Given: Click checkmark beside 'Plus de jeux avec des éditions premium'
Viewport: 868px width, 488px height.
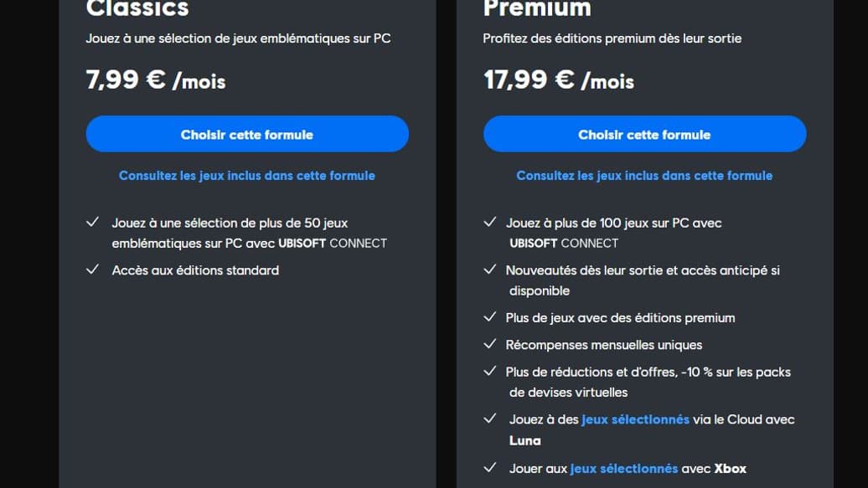Looking at the screenshot, I should tap(490, 316).
